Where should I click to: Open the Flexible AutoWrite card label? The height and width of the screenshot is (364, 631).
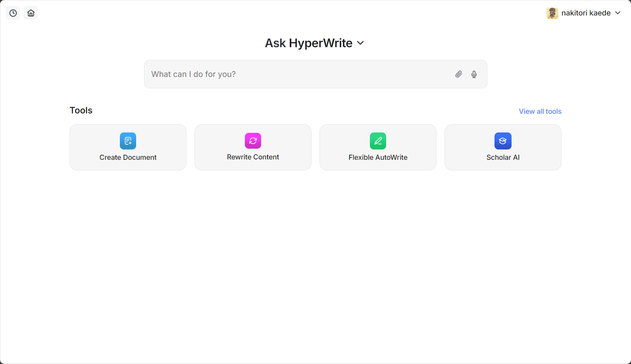coord(378,157)
